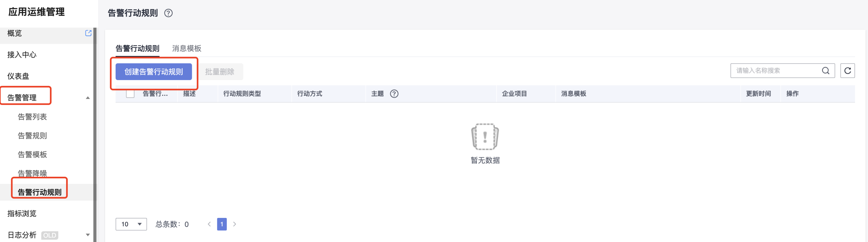Open the page size dropdown showing 10

131,224
